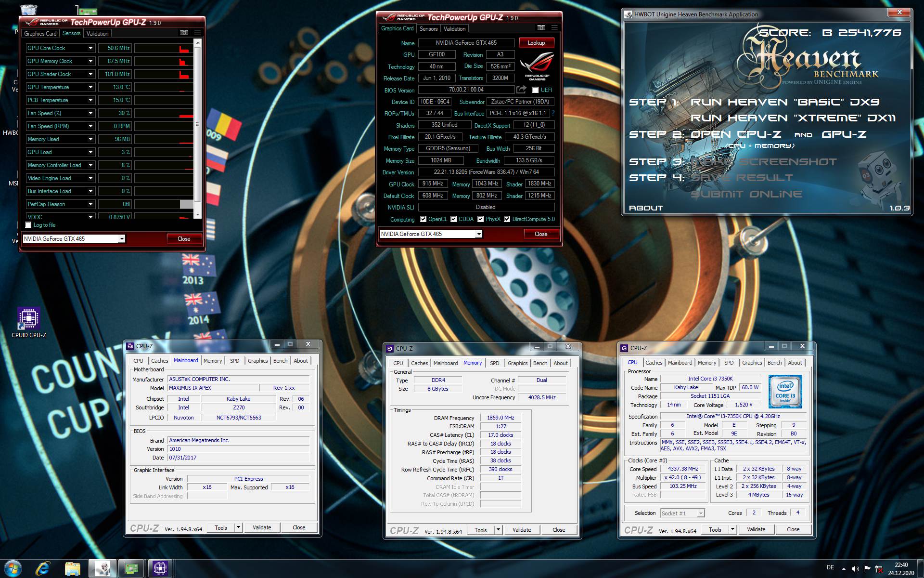This screenshot has width=924, height=578.
Task: Click CPU-Z Mainboard window title icon
Action: point(130,346)
